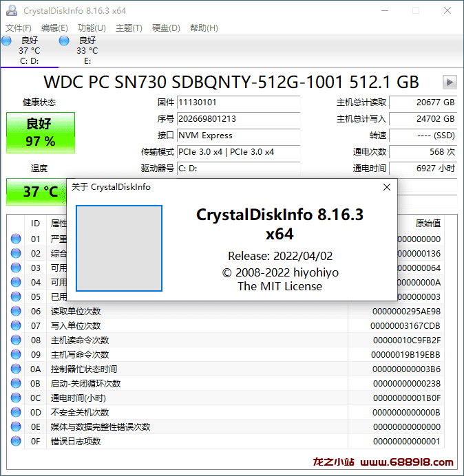Click raw value 0000000295AE98
464x476 pixels.
[407, 311]
